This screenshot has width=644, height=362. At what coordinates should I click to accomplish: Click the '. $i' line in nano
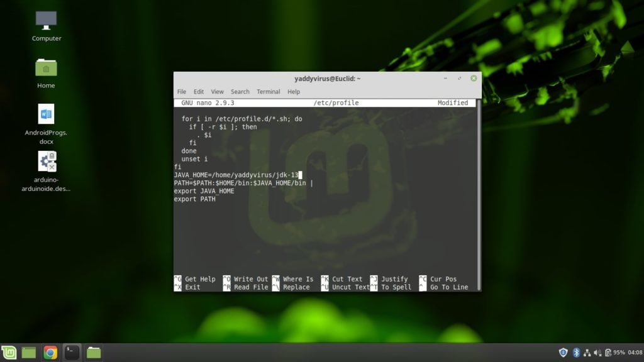tap(204, 135)
